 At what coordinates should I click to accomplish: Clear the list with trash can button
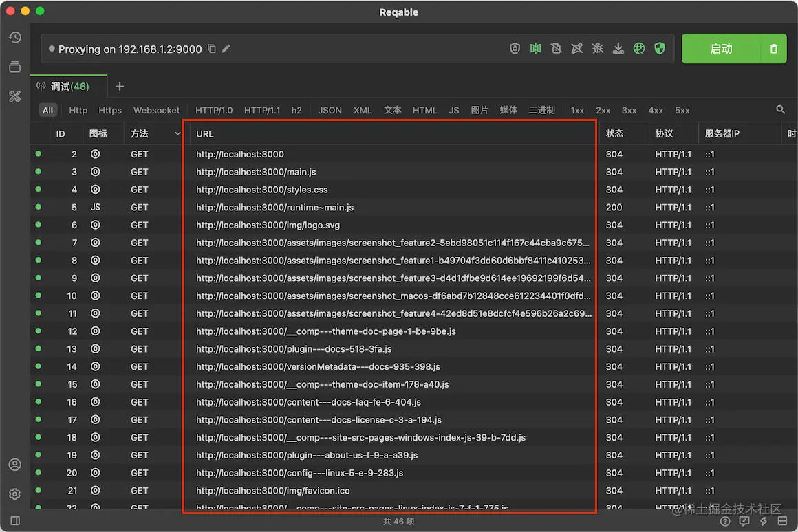pos(773,49)
